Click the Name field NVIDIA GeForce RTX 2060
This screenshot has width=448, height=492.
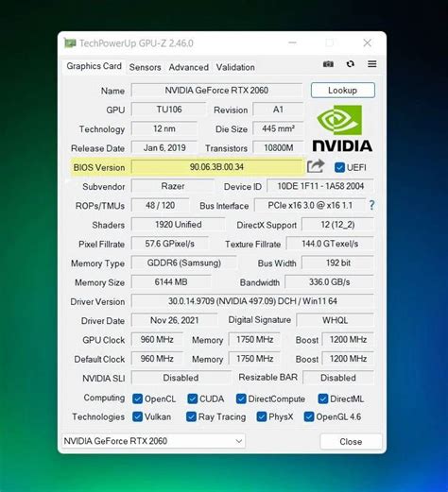(216, 91)
